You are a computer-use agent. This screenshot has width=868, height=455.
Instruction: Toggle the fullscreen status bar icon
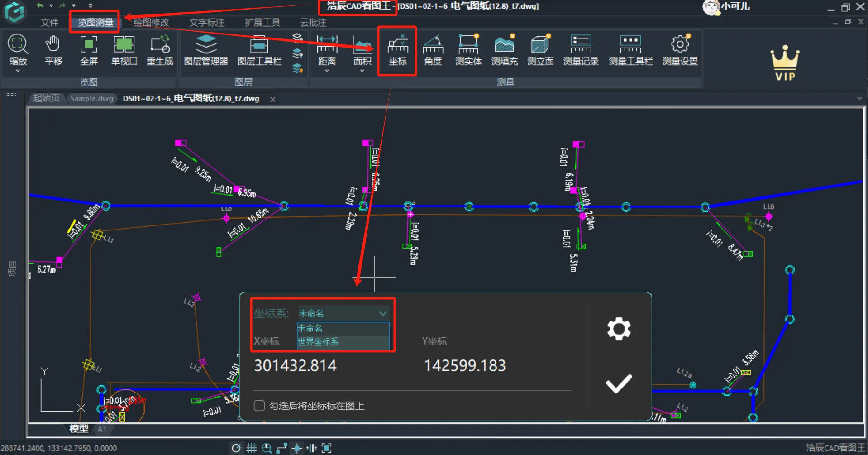coord(326,448)
